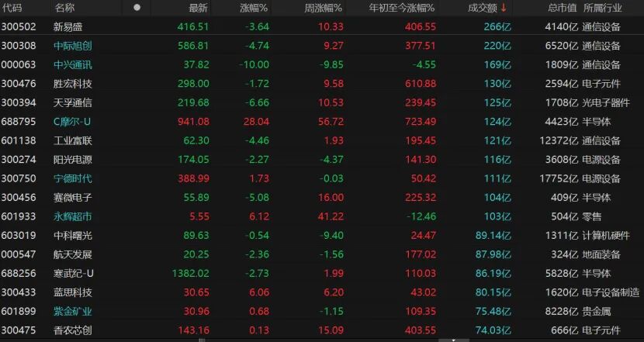
Task: Sort by the 涨幅% column header
Action: 254,8
